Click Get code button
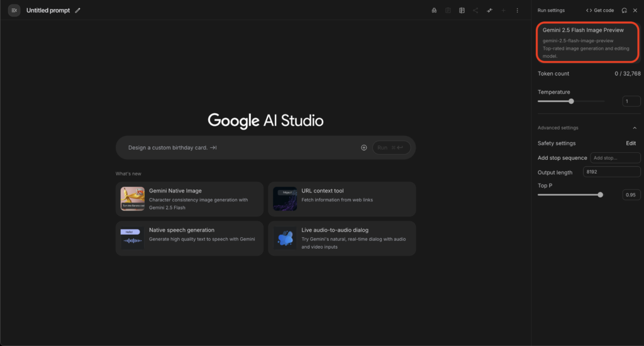This screenshot has height=346, width=644. click(x=599, y=11)
